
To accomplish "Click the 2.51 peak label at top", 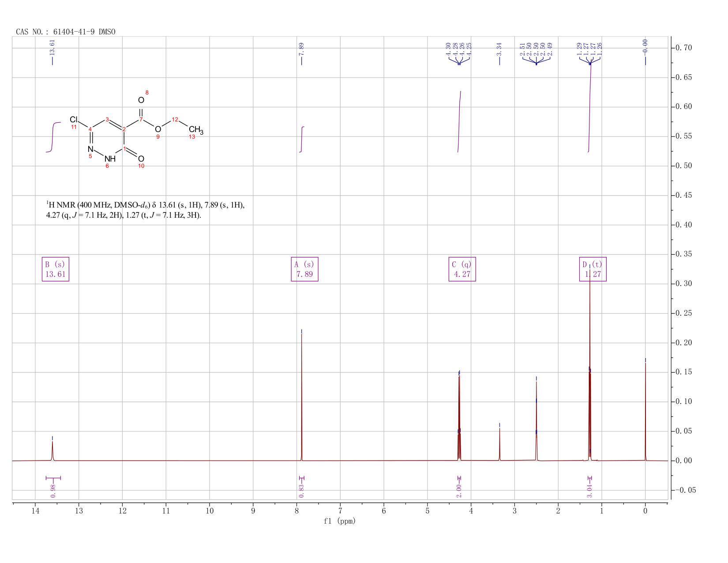I will (522, 49).
